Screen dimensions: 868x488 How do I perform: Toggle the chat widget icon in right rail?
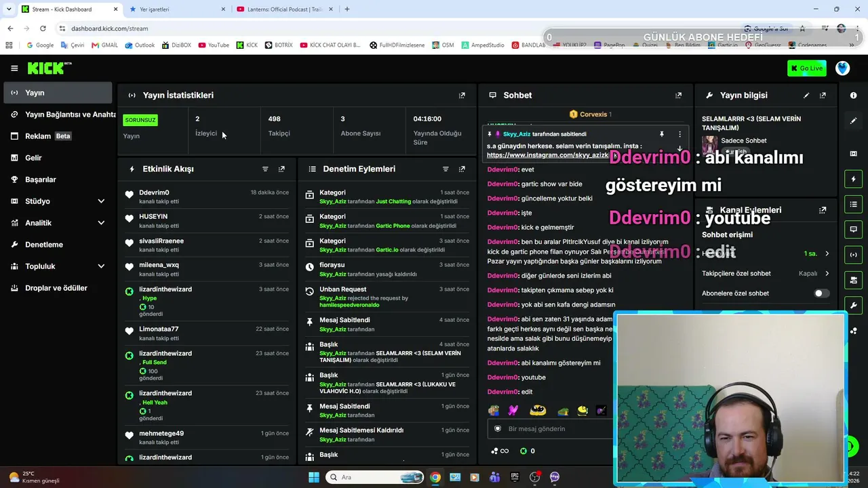pyautogui.click(x=853, y=229)
